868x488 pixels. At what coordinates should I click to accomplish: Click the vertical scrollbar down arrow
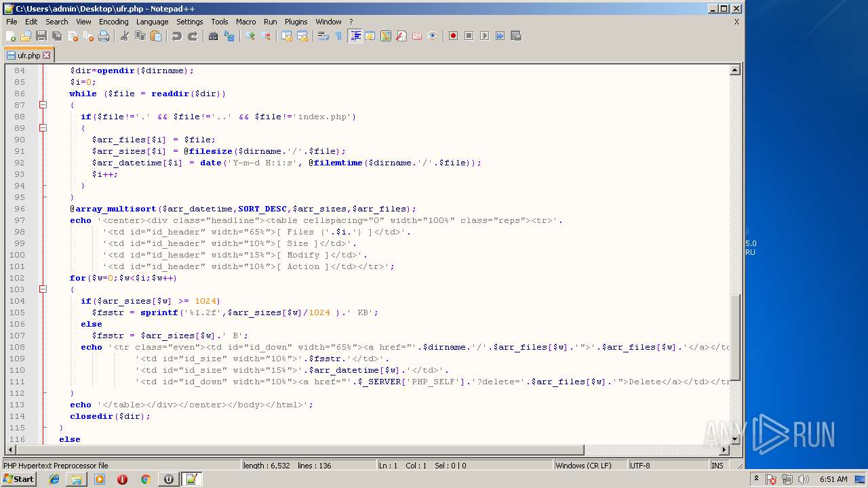[734, 439]
